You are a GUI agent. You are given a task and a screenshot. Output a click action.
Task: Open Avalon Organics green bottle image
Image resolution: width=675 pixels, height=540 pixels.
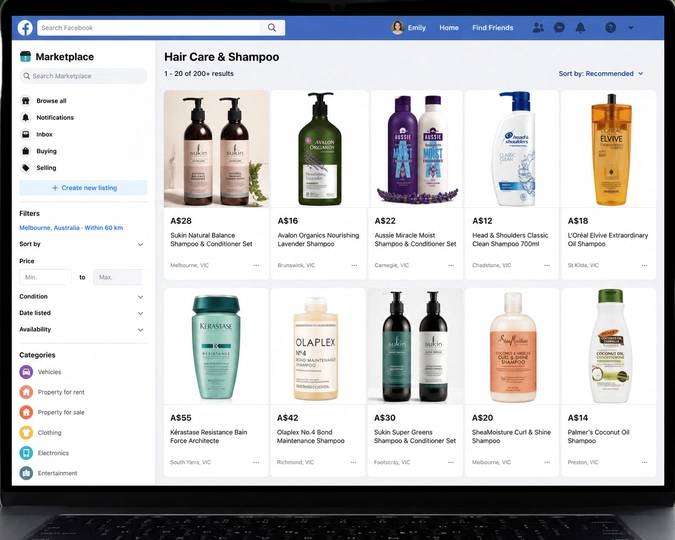coord(319,149)
